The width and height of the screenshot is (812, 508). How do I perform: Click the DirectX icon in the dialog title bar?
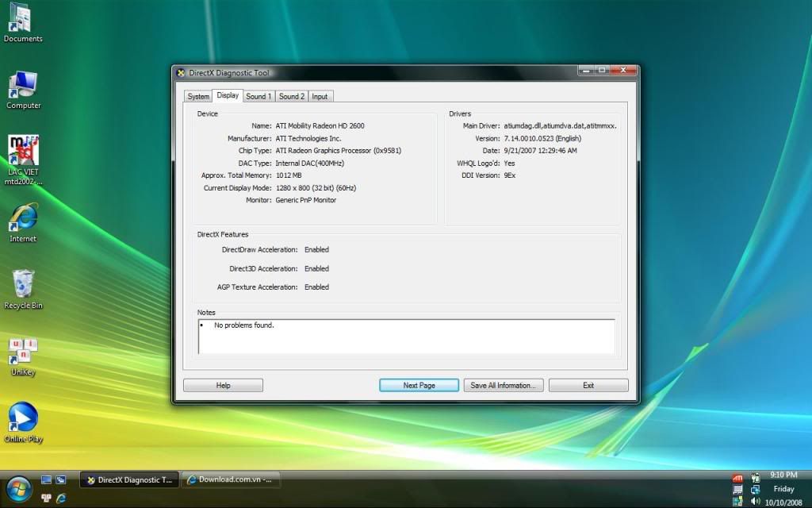pos(181,72)
